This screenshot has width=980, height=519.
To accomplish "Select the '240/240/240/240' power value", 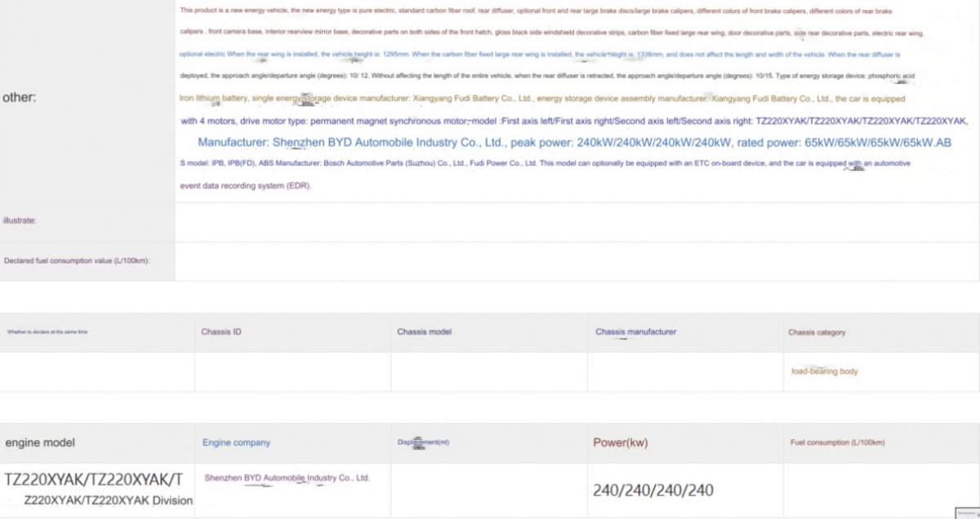I will (653, 490).
